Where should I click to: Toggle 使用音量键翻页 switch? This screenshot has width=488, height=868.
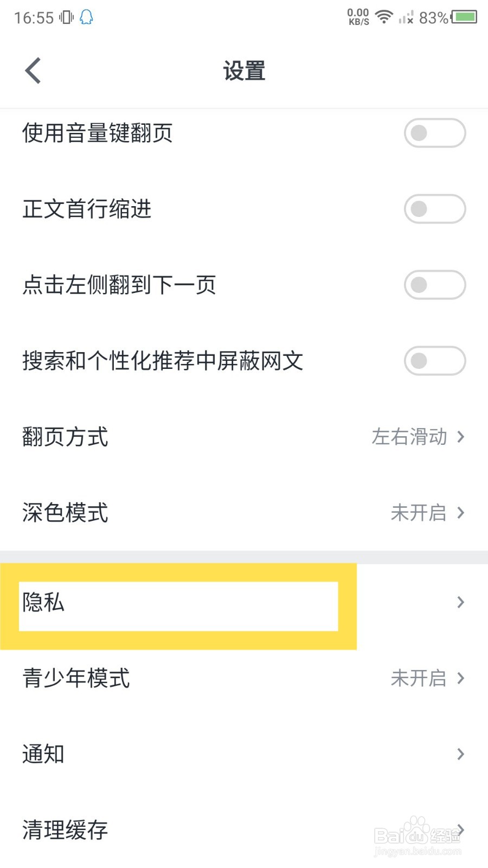[435, 133]
